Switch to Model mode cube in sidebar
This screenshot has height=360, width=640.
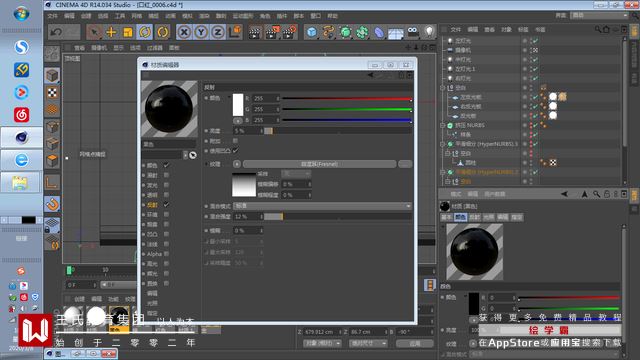pos(52,75)
